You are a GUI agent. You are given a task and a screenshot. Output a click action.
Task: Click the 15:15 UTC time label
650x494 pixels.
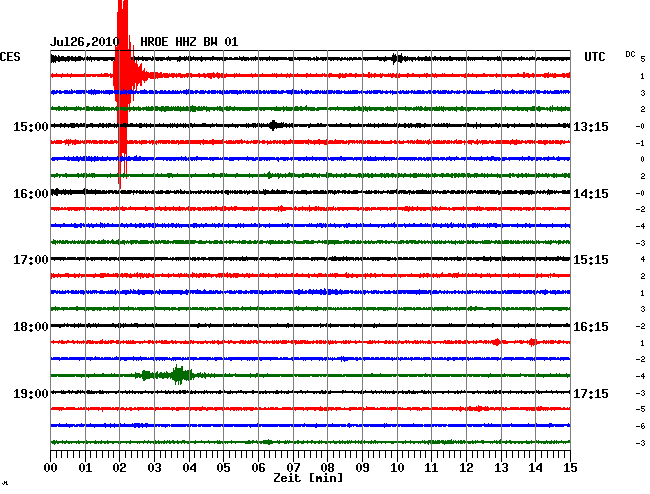(591, 260)
